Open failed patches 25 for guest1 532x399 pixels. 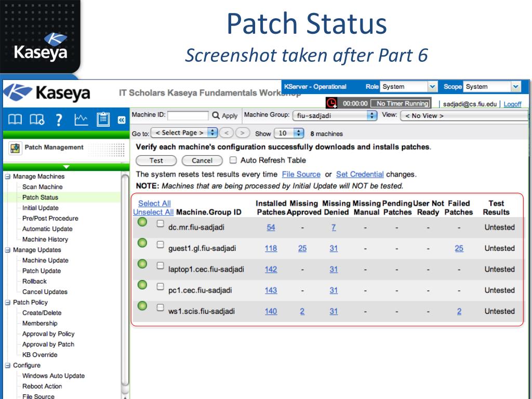pos(459,248)
